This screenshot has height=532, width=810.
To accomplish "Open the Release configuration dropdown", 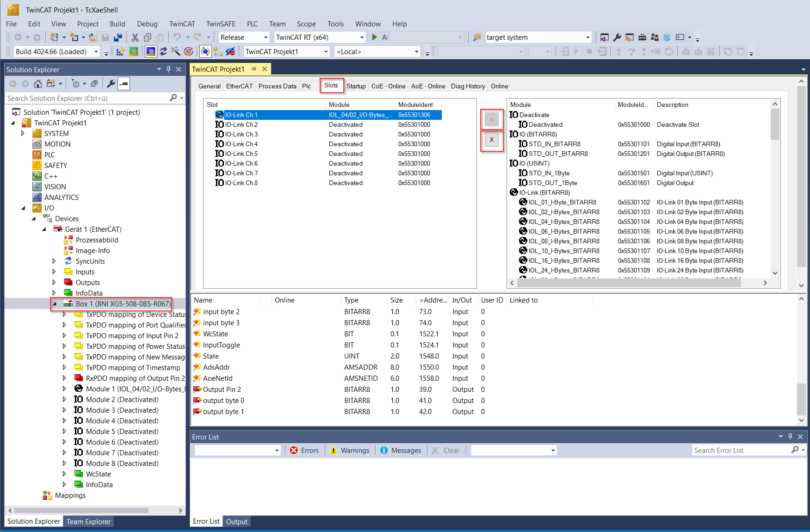I will 244,37.
